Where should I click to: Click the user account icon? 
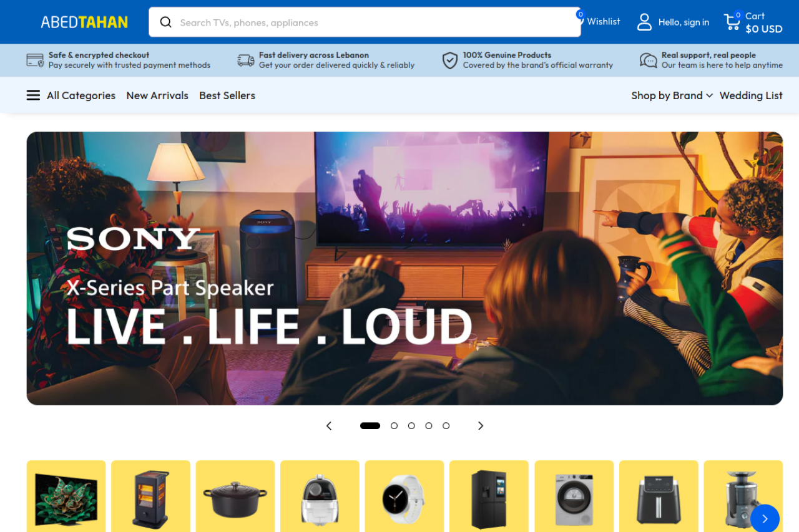click(x=644, y=22)
